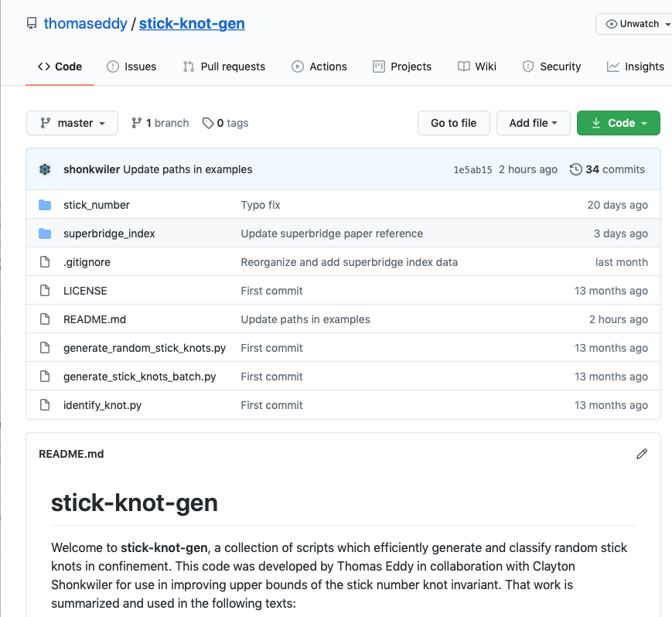The height and width of the screenshot is (617, 672).
Task: Open identify_knot.py
Action: (102, 405)
